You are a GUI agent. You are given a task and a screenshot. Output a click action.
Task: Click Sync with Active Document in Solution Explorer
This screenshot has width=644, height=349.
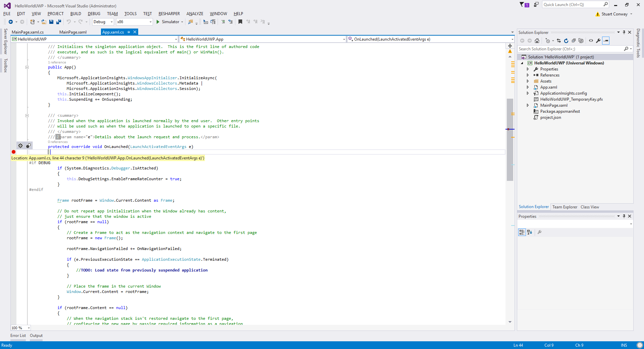pos(559,41)
